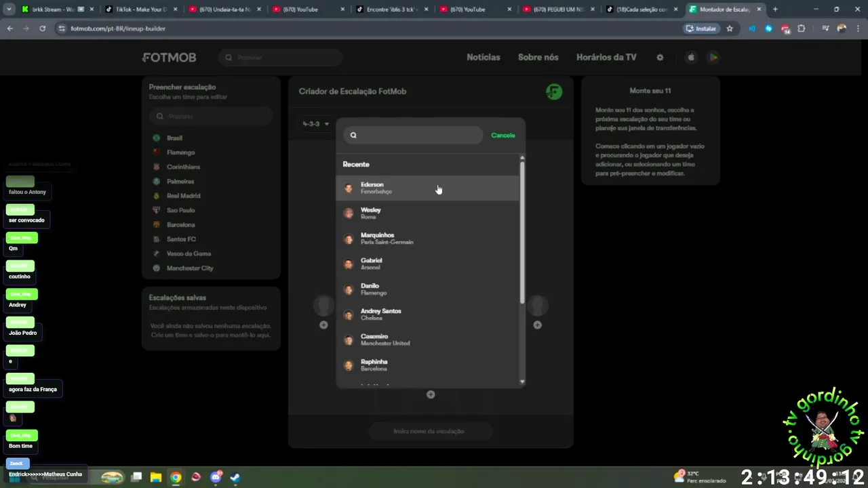Switch to the Cada seleção TikTok tab
Screen dimensions: 868x488
[641, 9]
